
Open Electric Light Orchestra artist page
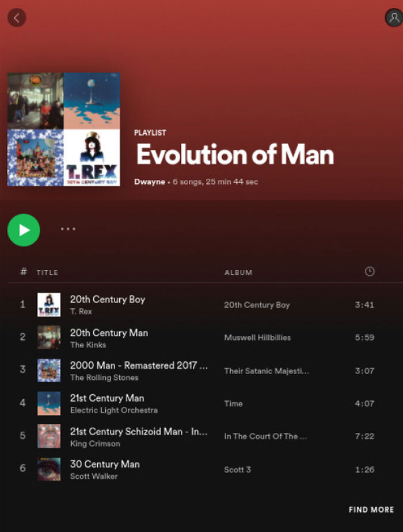pyautogui.click(x=113, y=410)
